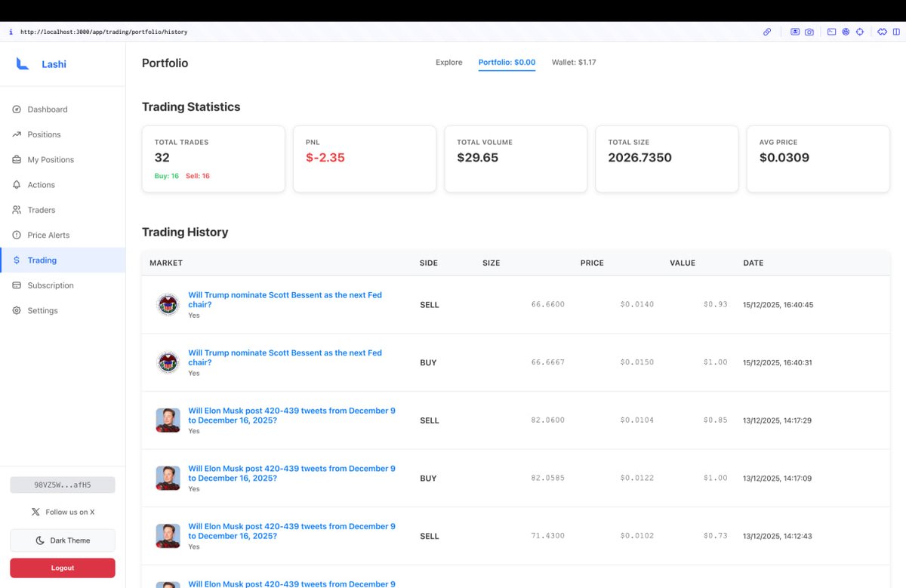Click the Traders people icon

17,210
